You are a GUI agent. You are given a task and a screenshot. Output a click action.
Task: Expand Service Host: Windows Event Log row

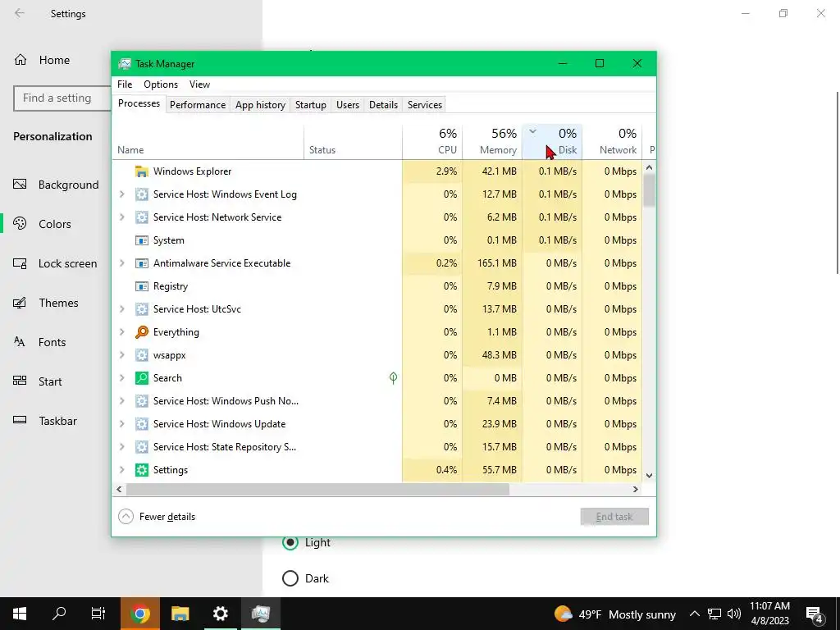tap(122, 194)
